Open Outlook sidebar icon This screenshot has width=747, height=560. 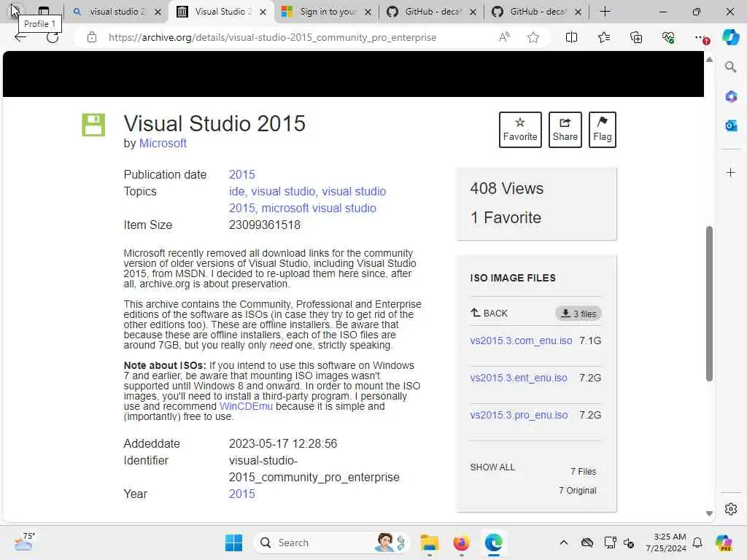click(x=731, y=125)
